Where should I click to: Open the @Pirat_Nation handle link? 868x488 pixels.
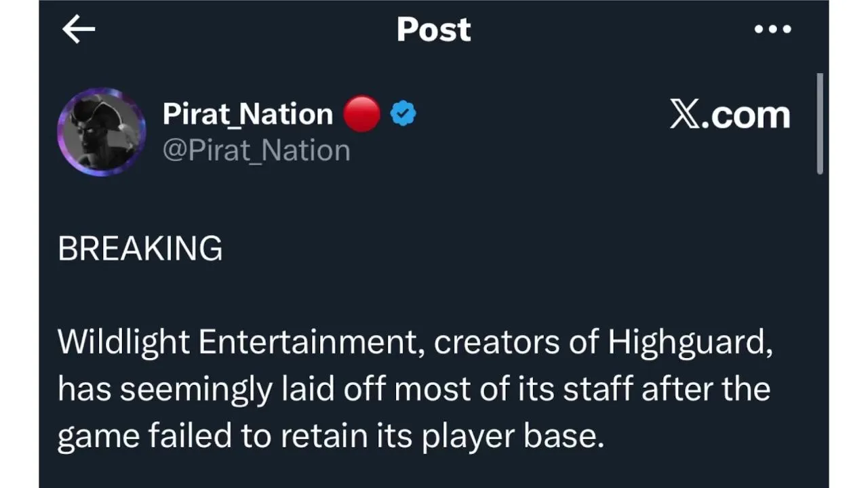pyautogui.click(x=256, y=150)
